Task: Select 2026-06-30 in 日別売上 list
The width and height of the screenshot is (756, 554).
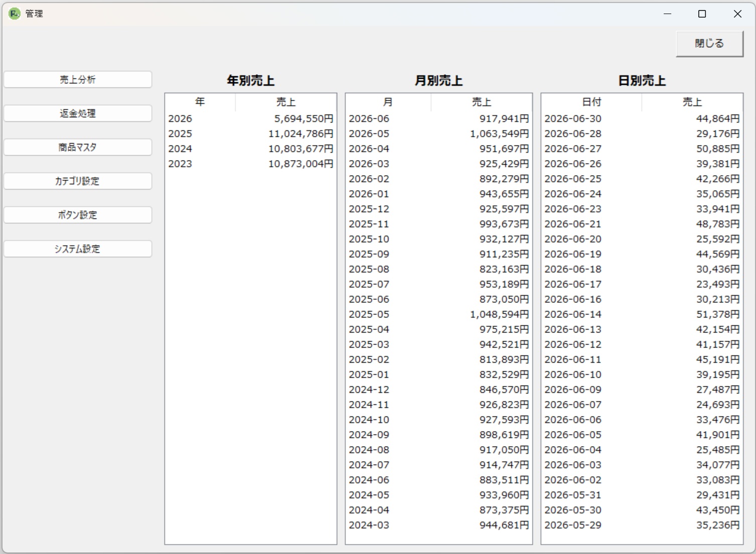Action: point(642,119)
